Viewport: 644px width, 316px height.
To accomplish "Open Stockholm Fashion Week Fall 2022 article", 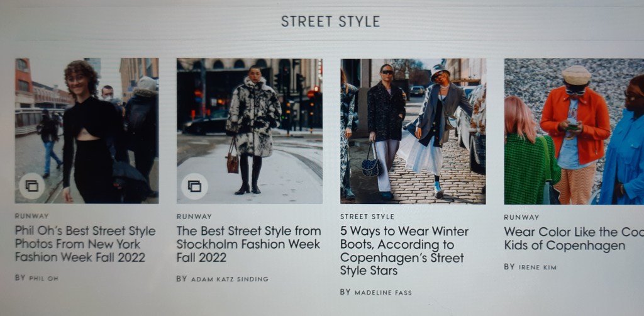I will pyautogui.click(x=248, y=244).
